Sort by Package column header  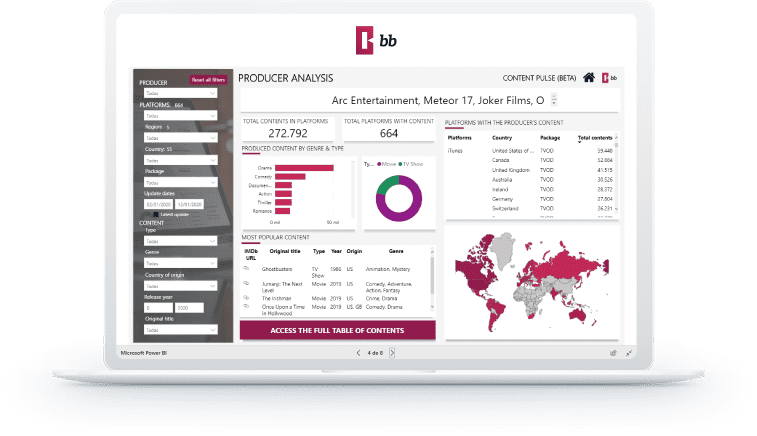(550, 138)
